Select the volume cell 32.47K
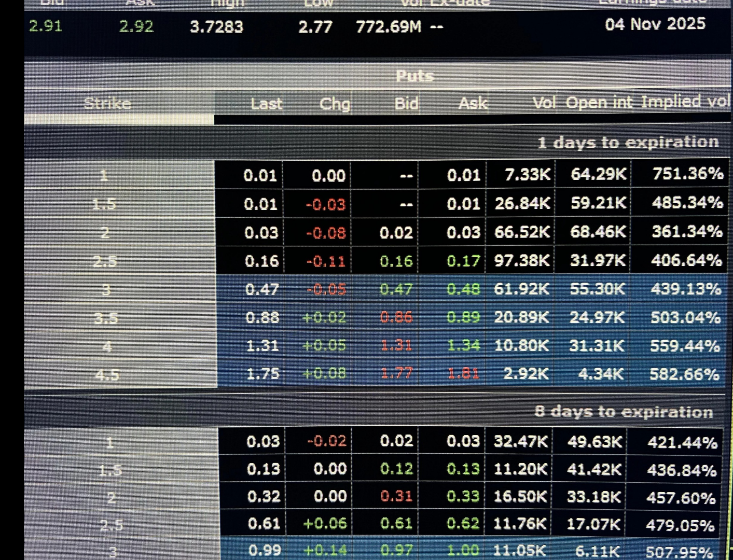This screenshot has width=733, height=560. pyautogui.click(x=520, y=442)
